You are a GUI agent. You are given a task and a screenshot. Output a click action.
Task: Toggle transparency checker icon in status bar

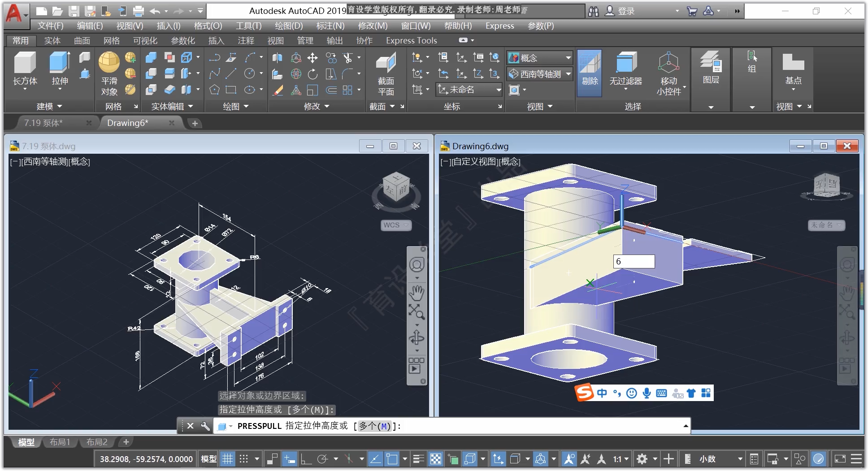tap(435, 459)
